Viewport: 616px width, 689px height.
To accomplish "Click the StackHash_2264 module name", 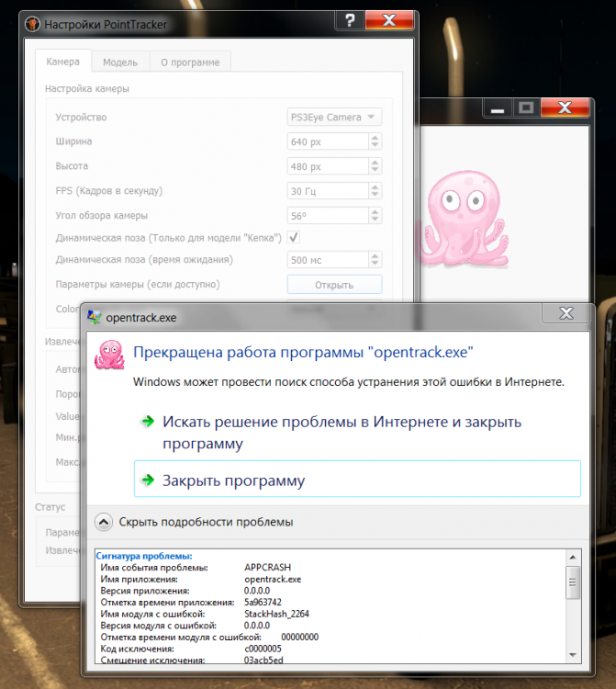I will point(276,614).
